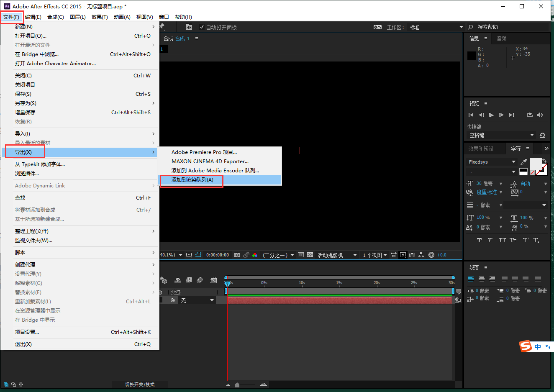Click the 保存(S) menu item
The height and width of the screenshot is (392, 554).
pos(23,94)
